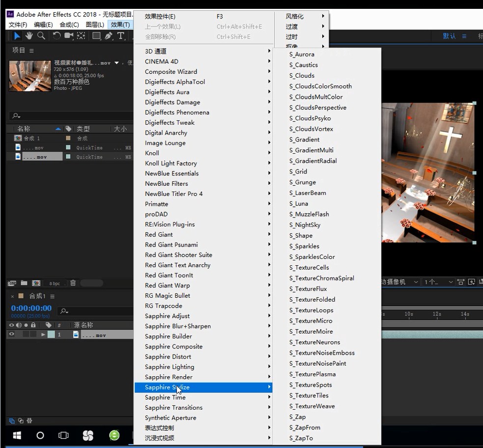This screenshot has width=483, height=448.
Task: Delete selected project item with trash icon
Action: coord(73,282)
